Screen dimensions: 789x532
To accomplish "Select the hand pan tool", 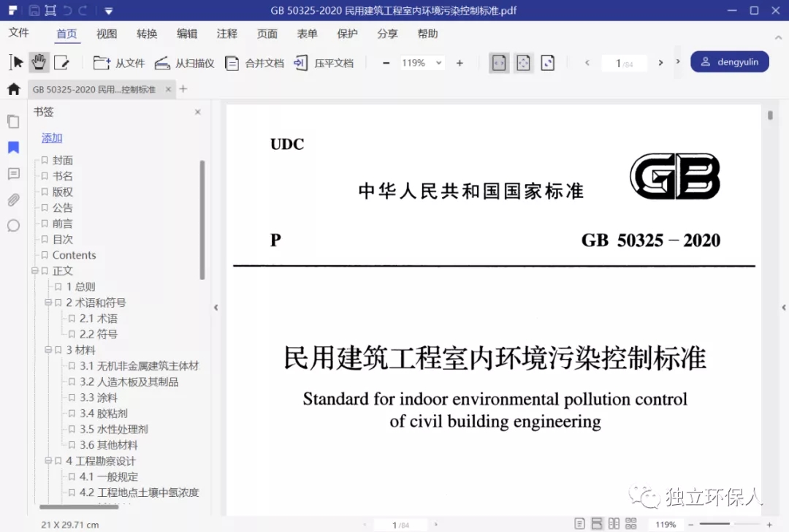I will (39, 63).
